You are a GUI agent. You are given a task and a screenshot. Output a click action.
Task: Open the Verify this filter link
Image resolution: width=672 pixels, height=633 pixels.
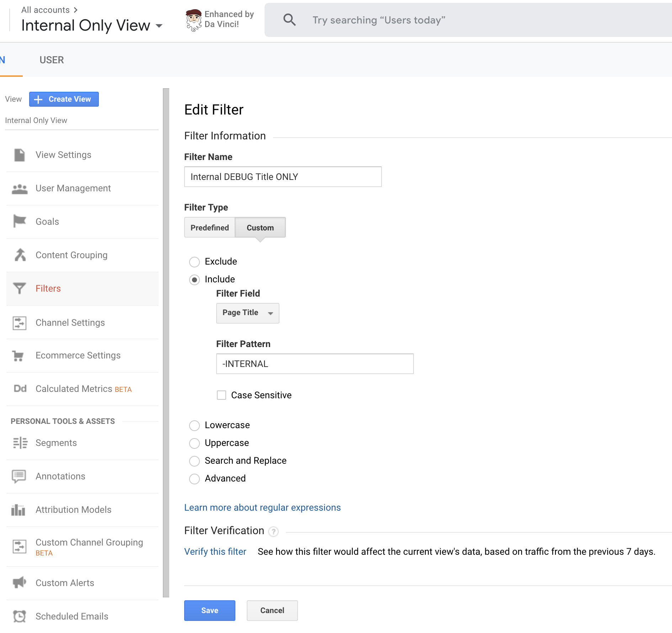(x=215, y=552)
